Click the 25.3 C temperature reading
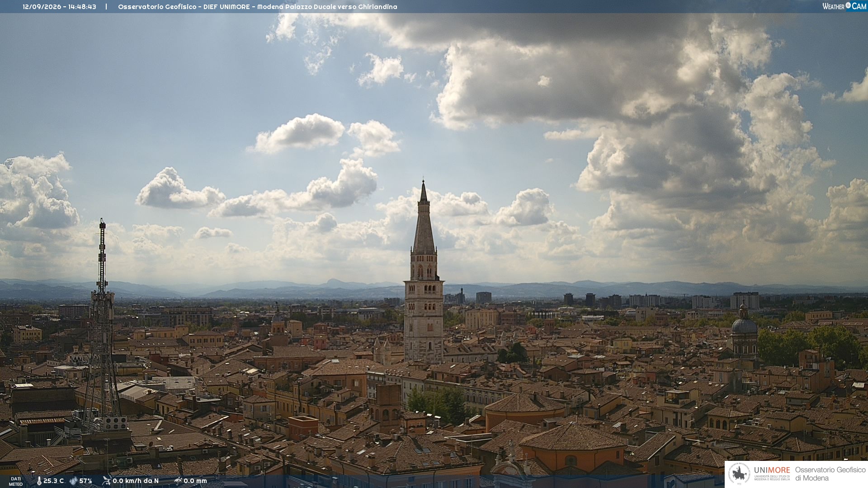 (53, 481)
